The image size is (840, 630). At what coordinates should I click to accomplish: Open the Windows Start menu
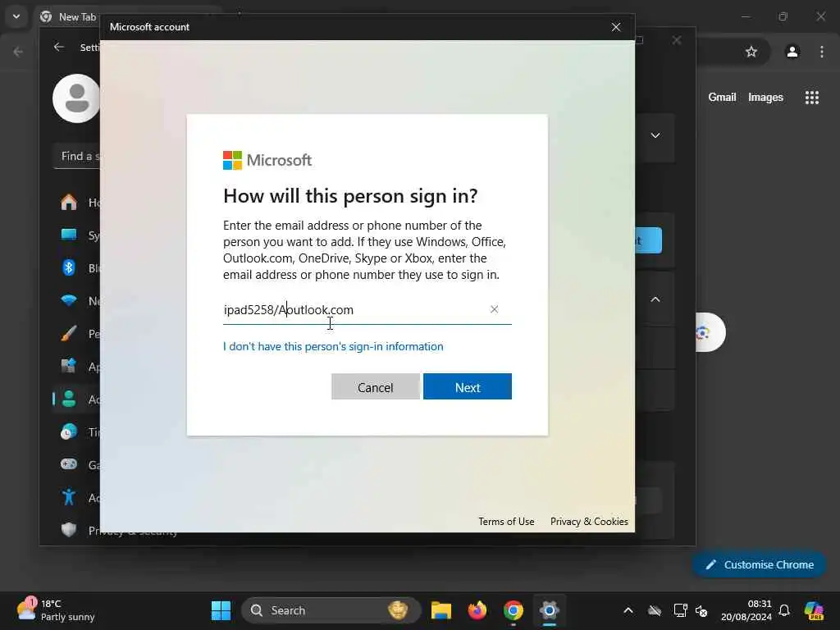221,610
